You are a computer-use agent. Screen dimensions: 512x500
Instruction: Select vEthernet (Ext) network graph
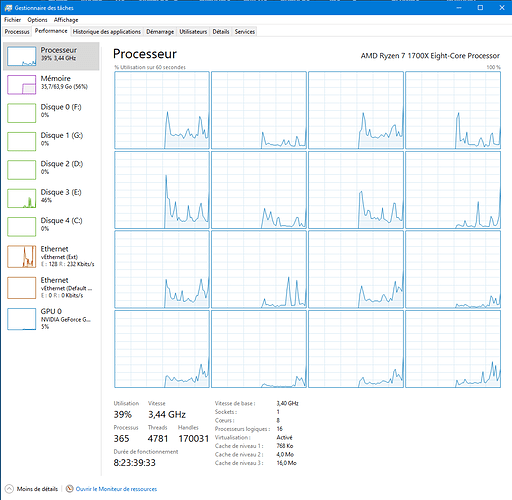point(21,256)
